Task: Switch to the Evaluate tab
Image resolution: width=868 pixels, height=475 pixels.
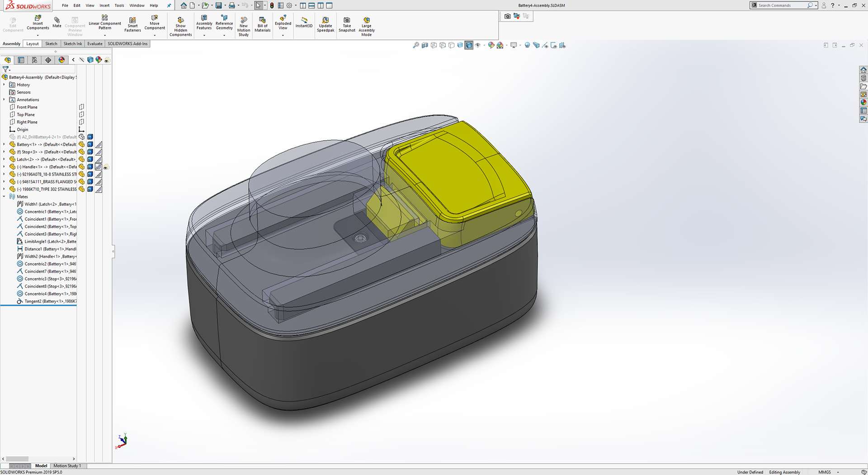Action: (x=95, y=44)
